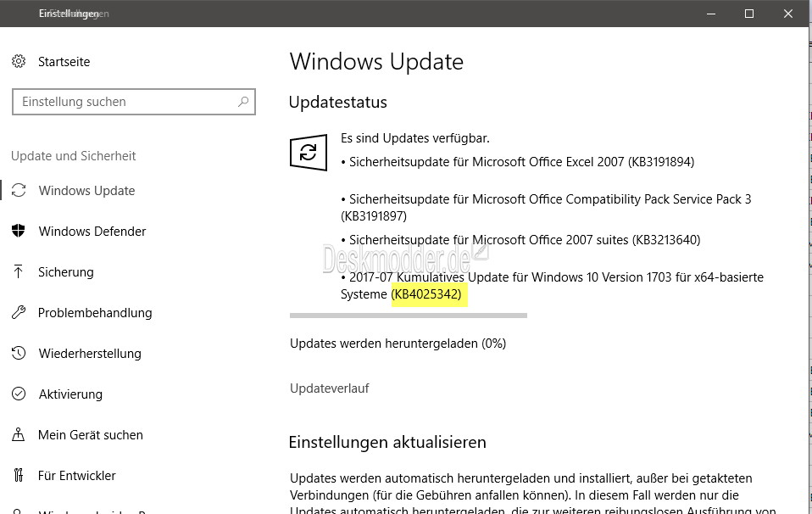The width and height of the screenshot is (812, 514).
Task: Click 'Es sind Updates verfügbar.' text
Action: tap(414, 138)
